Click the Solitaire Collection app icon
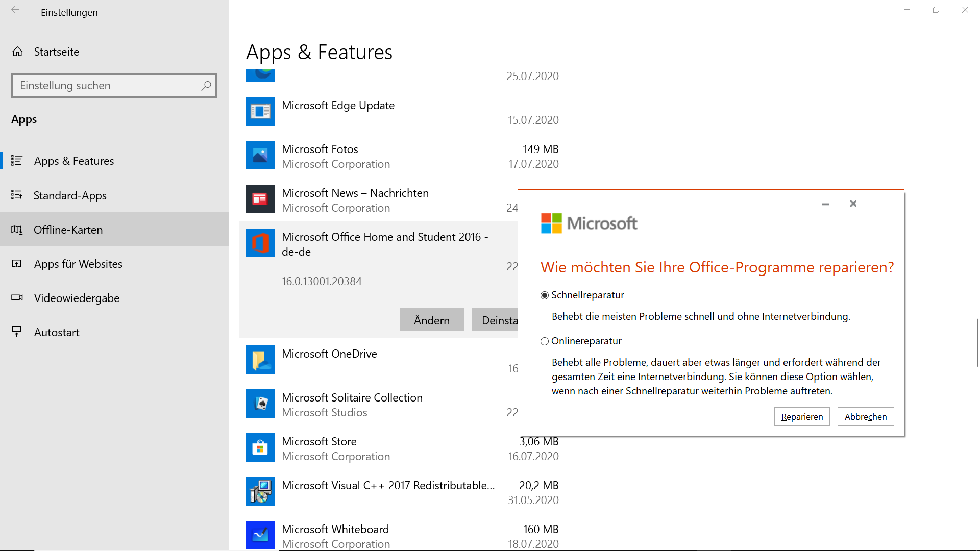Image resolution: width=980 pixels, height=551 pixels. pos(260,404)
